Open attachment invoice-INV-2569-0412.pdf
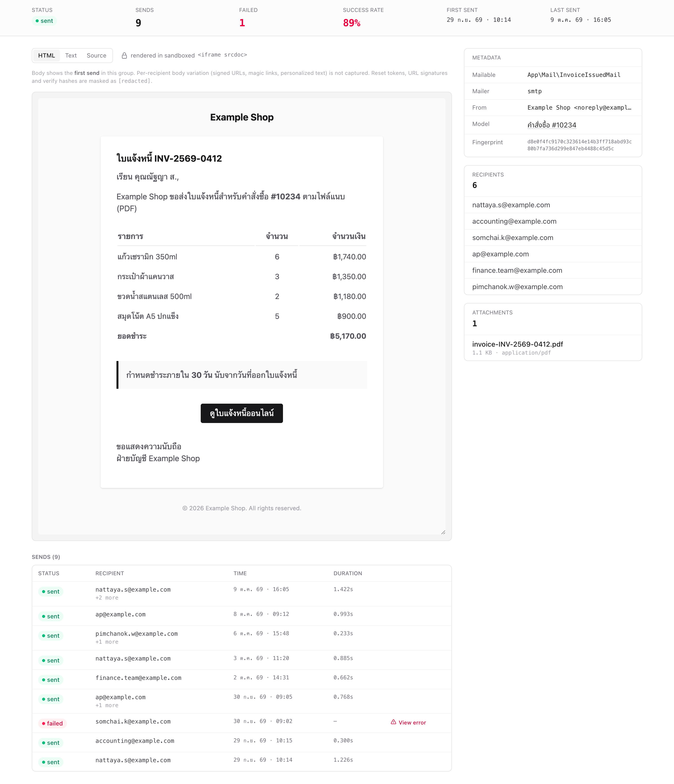 pyautogui.click(x=517, y=344)
